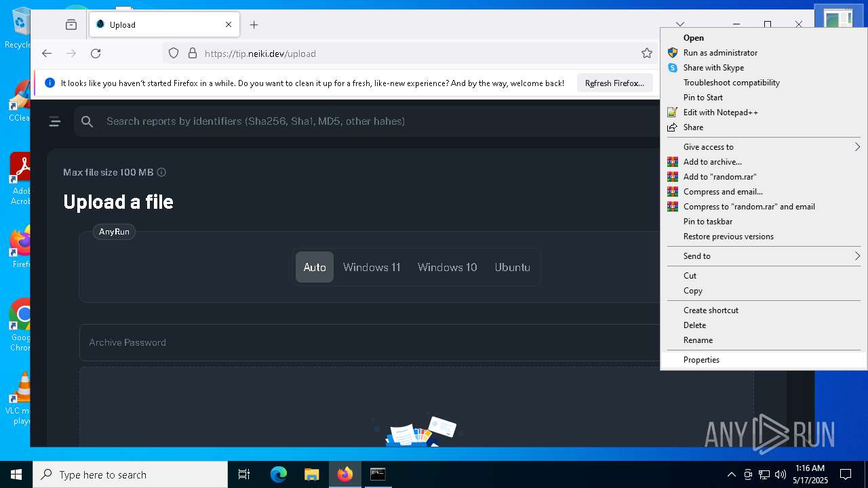Open the hamburger sidebar menu

[x=55, y=121]
